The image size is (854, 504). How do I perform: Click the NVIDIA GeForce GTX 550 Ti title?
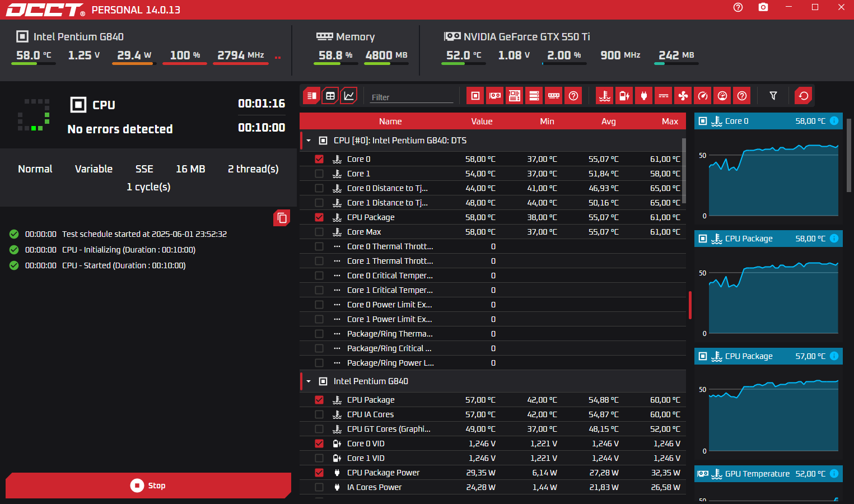point(526,37)
